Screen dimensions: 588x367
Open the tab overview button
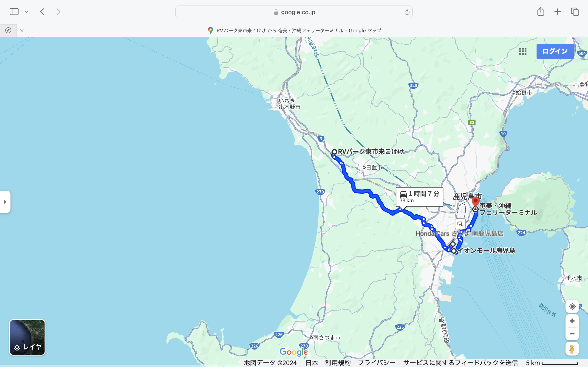[x=575, y=12]
